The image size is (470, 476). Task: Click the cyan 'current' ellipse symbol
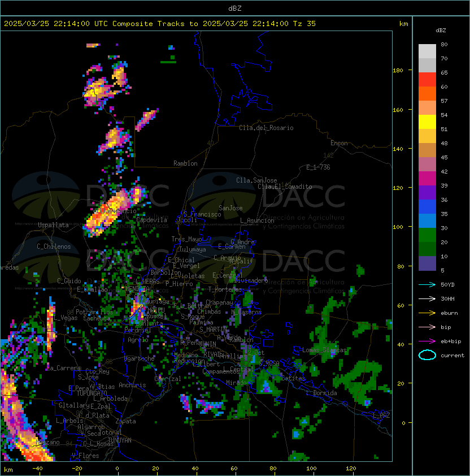click(x=427, y=355)
